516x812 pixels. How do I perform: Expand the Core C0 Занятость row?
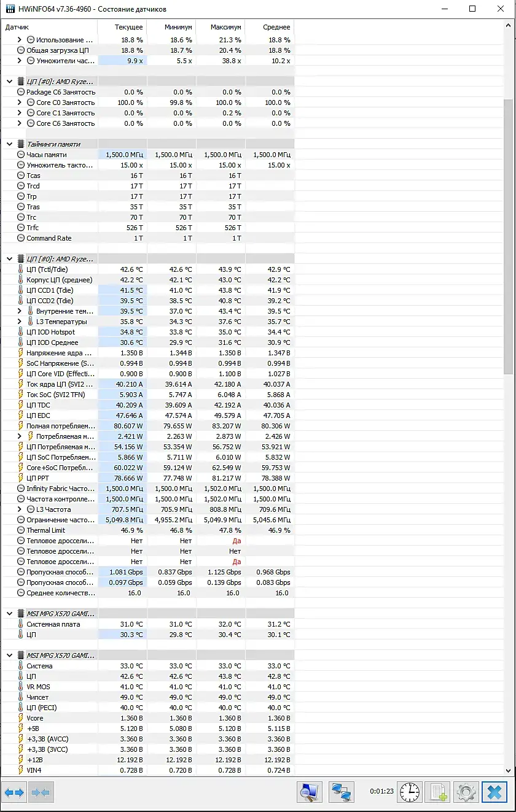20,102
